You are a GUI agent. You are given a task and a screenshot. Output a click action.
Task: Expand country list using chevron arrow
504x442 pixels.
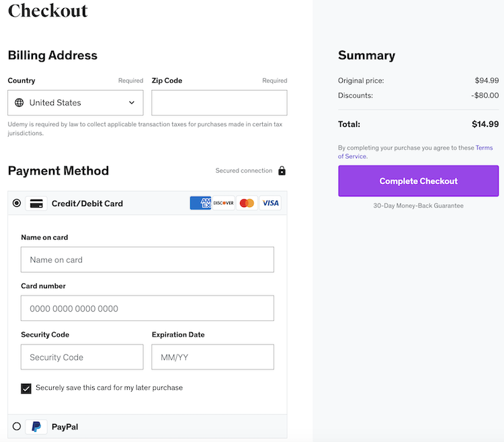tap(132, 103)
